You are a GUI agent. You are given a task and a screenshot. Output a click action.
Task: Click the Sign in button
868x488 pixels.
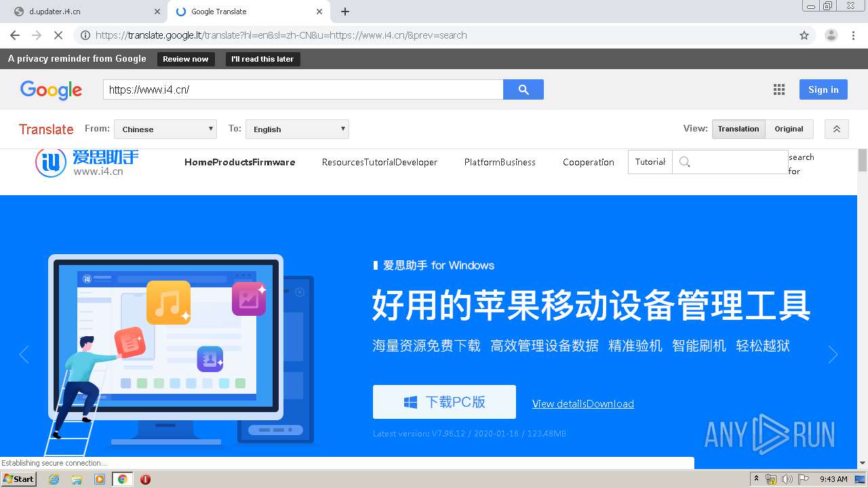[823, 89]
